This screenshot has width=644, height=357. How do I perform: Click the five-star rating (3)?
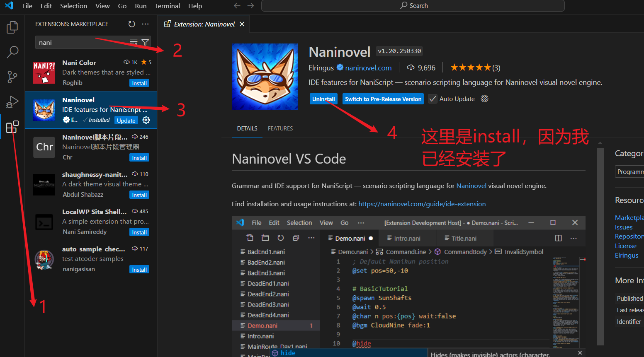pos(475,68)
